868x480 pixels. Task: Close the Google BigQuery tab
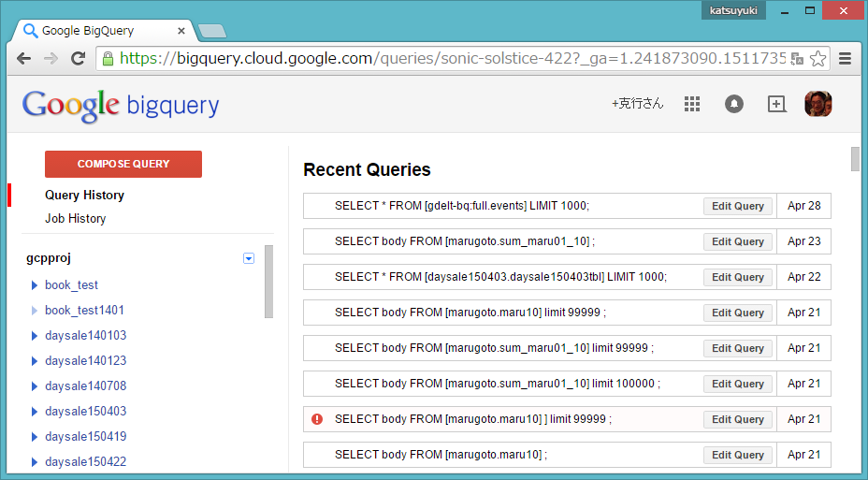pyautogui.click(x=181, y=31)
